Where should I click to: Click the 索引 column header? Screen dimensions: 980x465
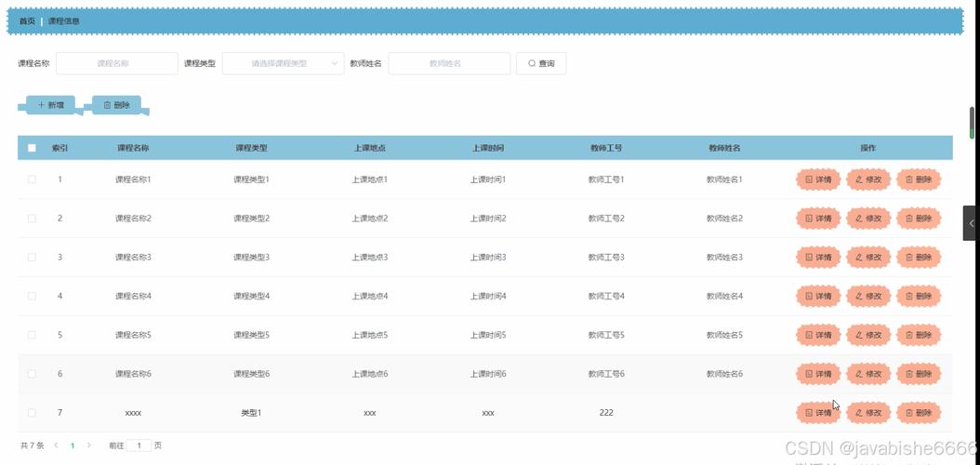[x=60, y=148]
